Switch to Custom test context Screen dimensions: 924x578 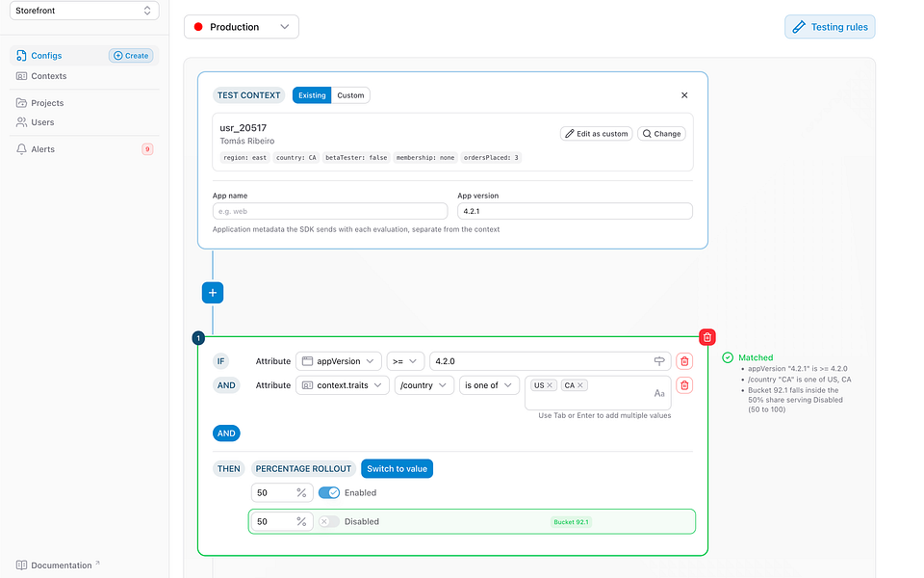pos(350,95)
